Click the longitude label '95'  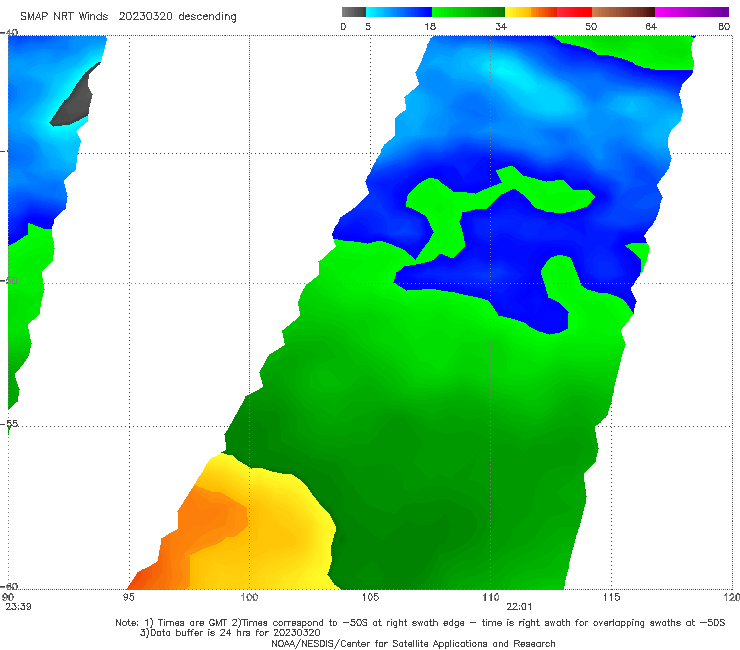pos(128,597)
